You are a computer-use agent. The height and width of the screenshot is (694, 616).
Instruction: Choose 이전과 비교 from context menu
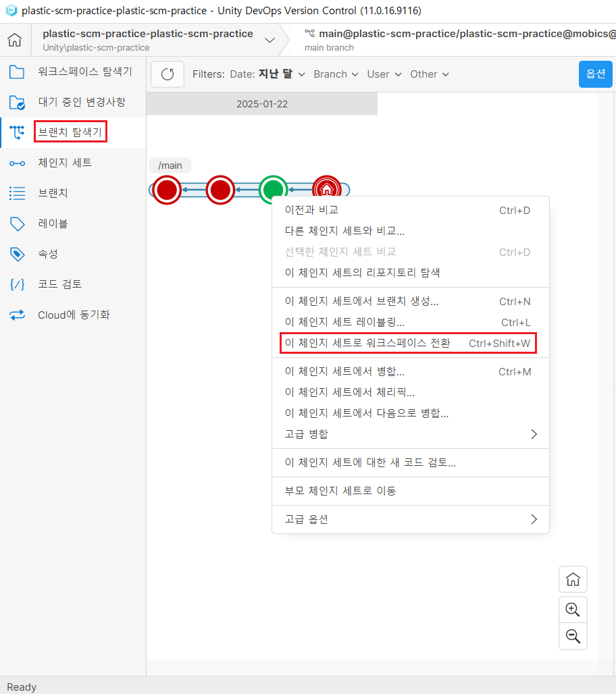[x=411, y=210]
